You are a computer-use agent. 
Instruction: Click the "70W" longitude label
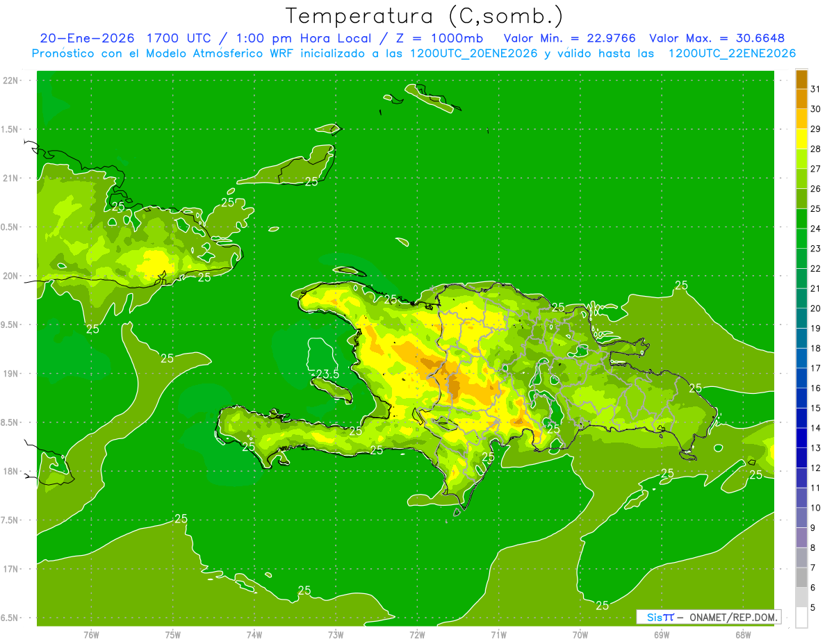pos(580,634)
